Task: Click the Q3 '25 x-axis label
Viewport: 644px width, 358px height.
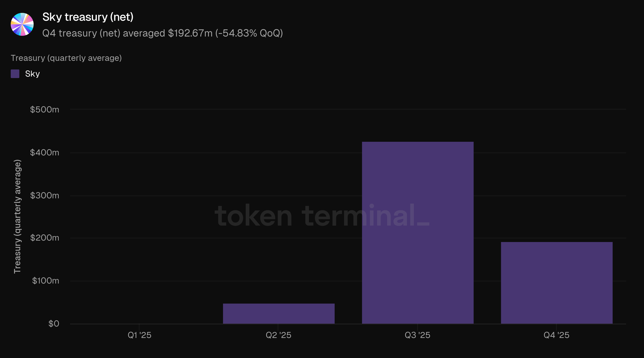Action: (417, 335)
